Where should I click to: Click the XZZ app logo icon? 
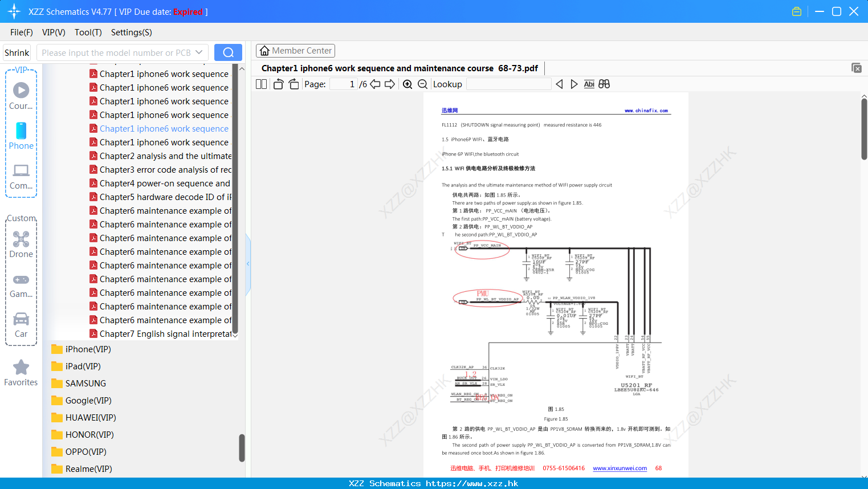point(14,11)
